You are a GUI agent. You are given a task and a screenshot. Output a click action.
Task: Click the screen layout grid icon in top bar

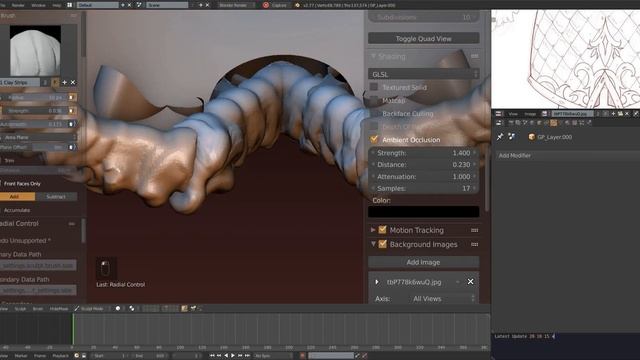[x=69, y=5]
